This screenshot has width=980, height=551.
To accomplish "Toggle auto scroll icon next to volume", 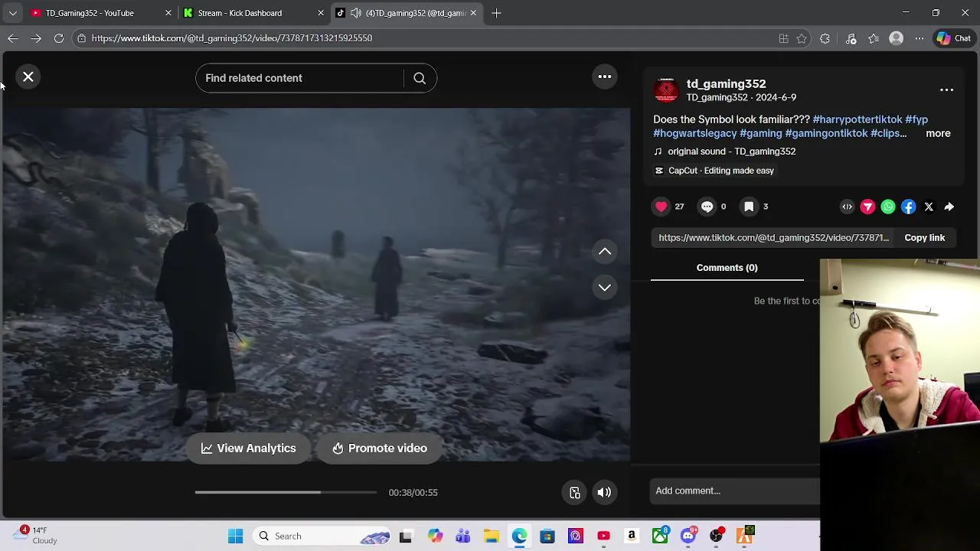I will tap(575, 493).
